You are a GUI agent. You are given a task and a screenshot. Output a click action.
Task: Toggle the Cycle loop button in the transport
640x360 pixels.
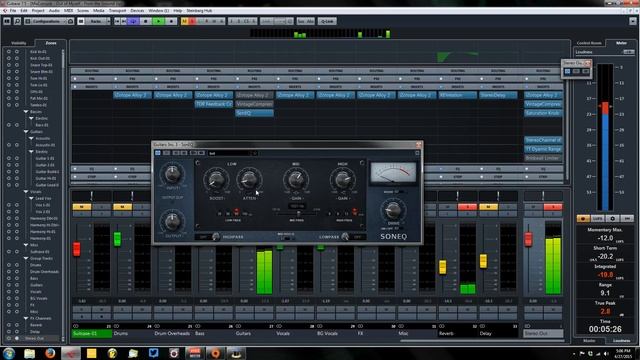coord(133,21)
